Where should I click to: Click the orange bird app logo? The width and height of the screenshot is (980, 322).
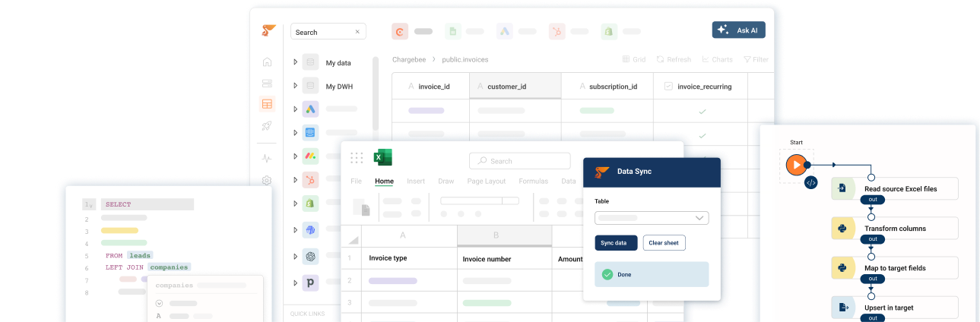tap(269, 30)
